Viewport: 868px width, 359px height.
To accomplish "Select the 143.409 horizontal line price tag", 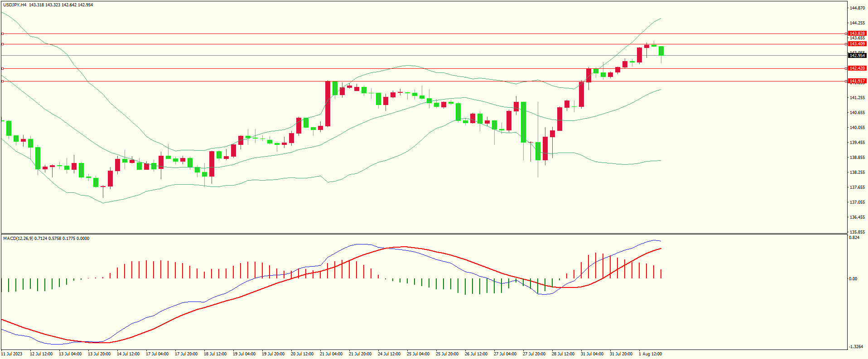I will coord(857,44).
